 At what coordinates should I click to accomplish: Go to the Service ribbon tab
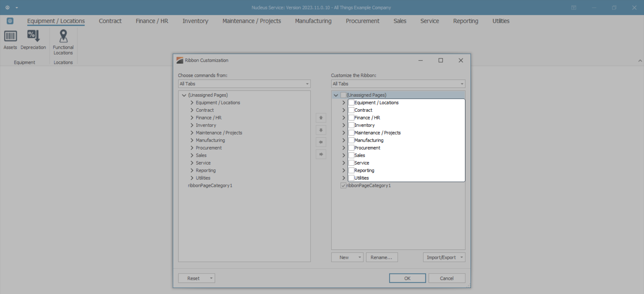click(x=430, y=21)
